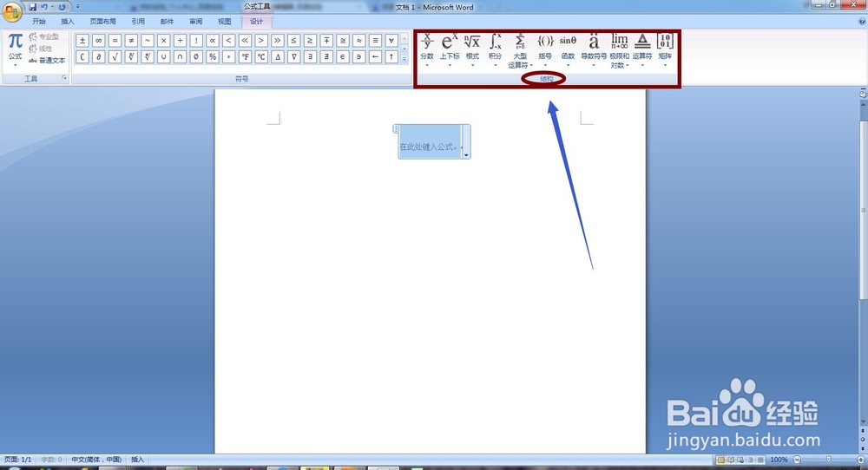Open the Matrix (矩阵) structure gallery

point(665,50)
